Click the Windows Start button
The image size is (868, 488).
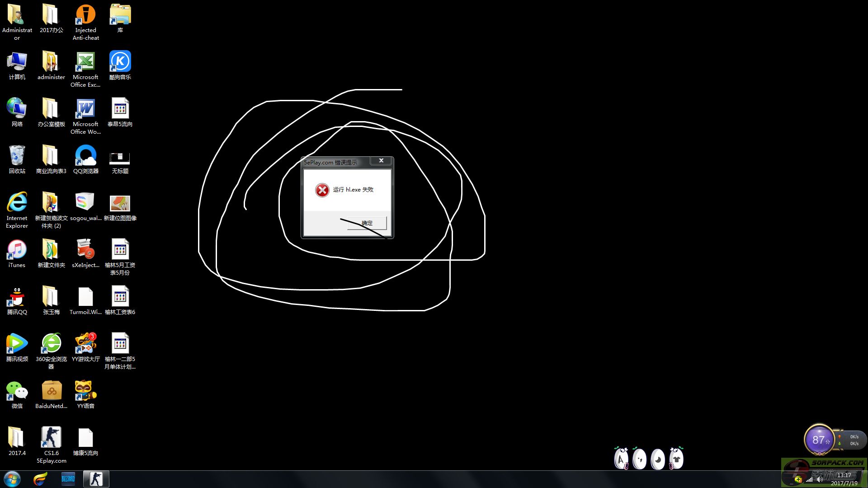(x=12, y=479)
